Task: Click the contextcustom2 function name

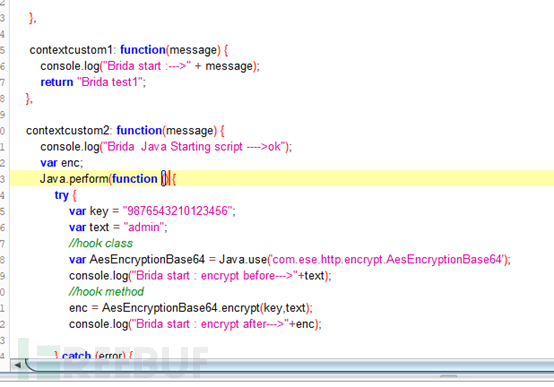Action: [x=67, y=130]
